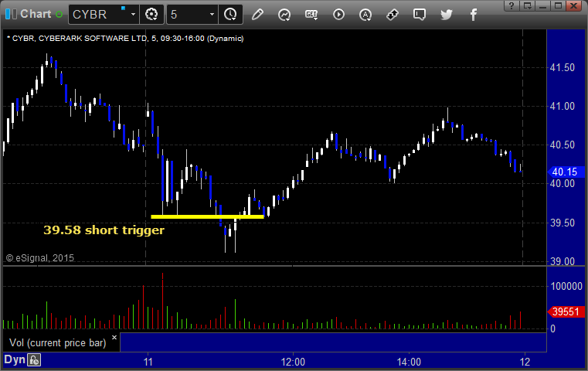The image size is (588, 371).
Task: Click the 40.50 price axis label
Action: coord(563,145)
